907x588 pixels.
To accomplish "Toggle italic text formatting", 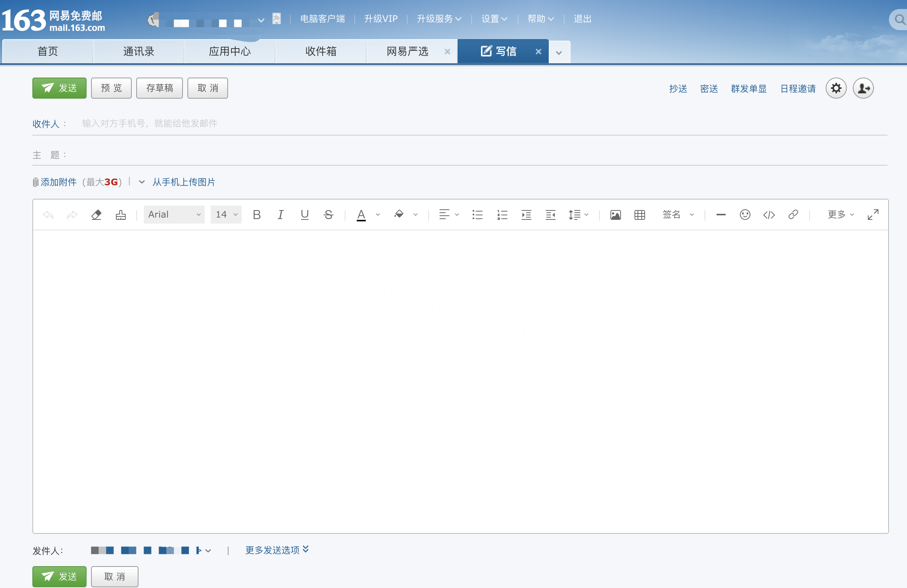I will [x=280, y=215].
